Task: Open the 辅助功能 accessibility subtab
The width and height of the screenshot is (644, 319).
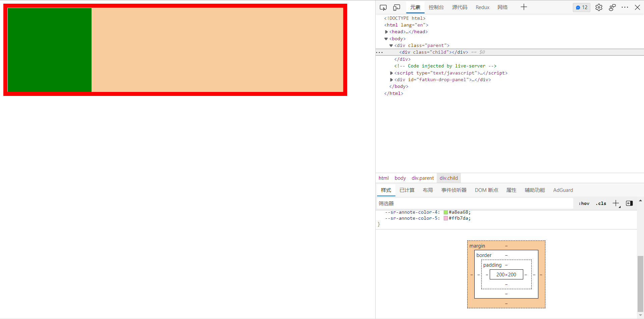Action: [535, 190]
